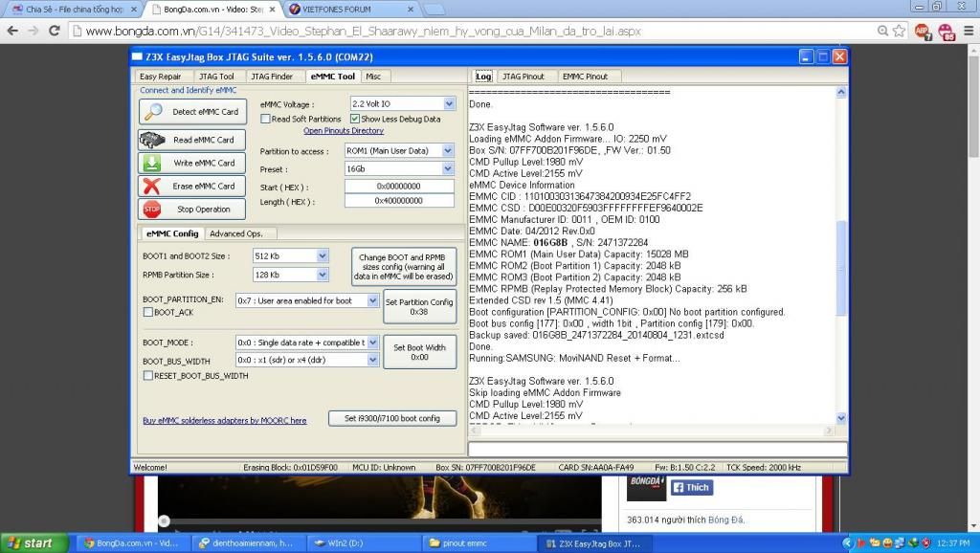Tick the BOOT_ACK checkbox
This screenshot has height=553, width=980.
[x=148, y=312]
